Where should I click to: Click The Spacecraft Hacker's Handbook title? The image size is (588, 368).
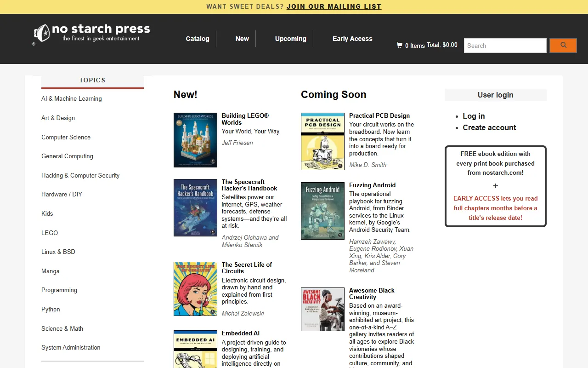point(249,185)
